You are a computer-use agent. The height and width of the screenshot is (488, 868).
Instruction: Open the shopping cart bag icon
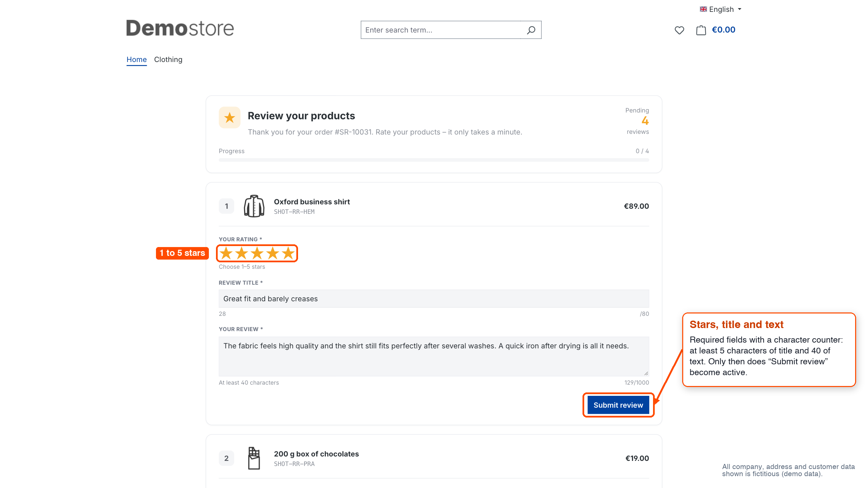pyautogui.click(x=701, y=30)
